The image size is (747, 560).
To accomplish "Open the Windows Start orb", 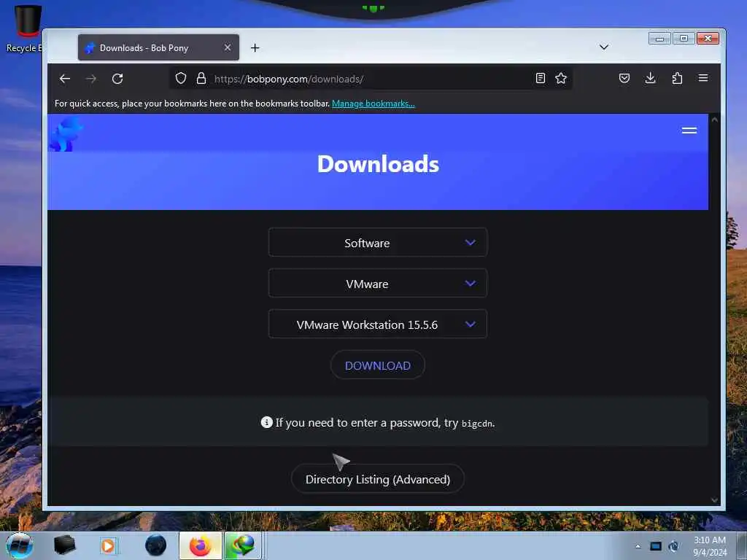I will [20, 545].
